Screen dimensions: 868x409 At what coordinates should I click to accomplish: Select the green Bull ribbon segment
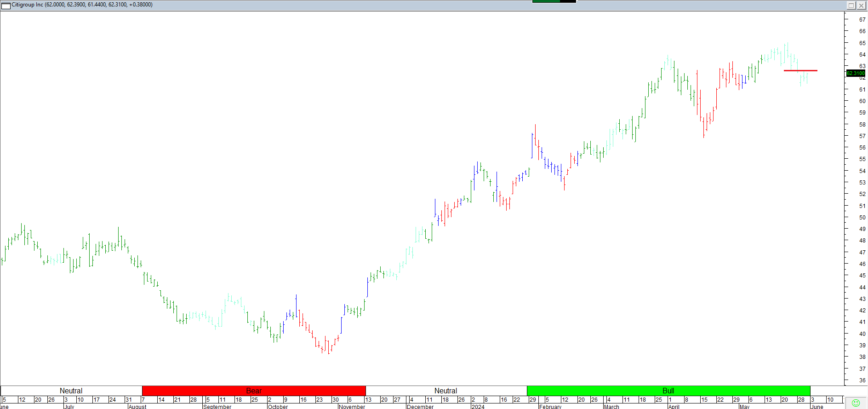668,391
